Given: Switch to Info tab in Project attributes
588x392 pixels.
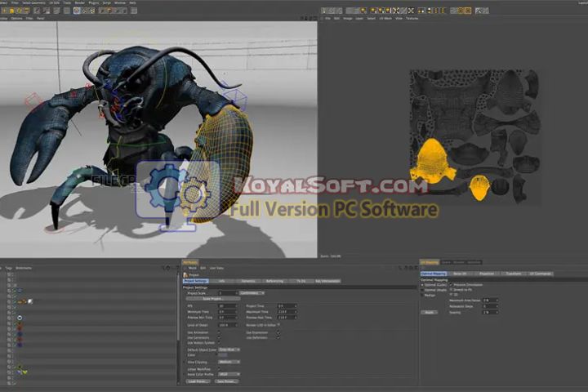Looking at the screenshot, I should tap(221, 281).
